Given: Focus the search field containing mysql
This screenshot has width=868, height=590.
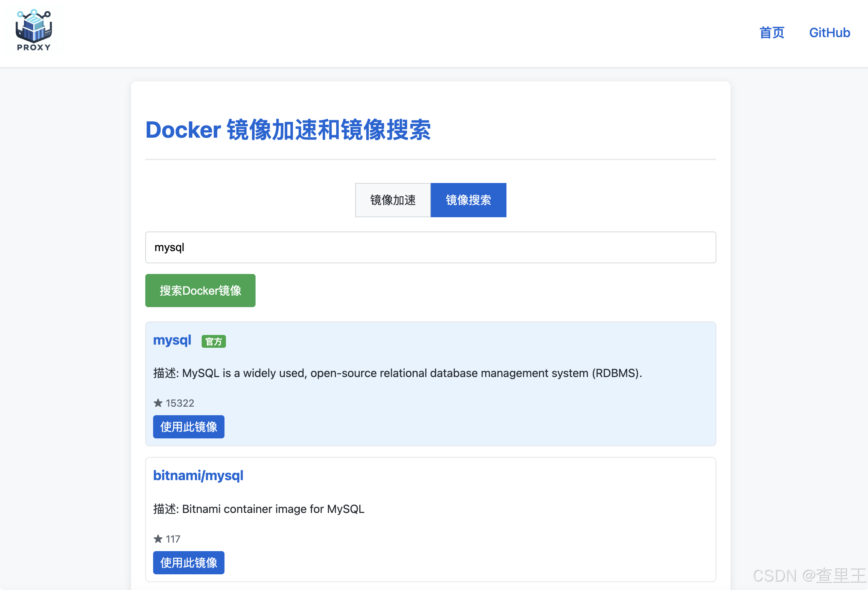Looking at the screenshot, I should click(x=431, y=248).
